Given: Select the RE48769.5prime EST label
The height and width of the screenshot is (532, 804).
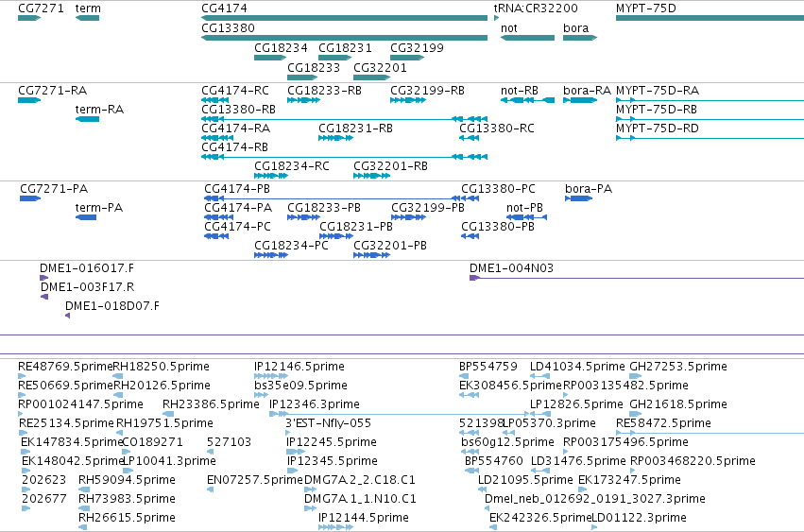Looking at the screenshot, I should click(65, 367).
